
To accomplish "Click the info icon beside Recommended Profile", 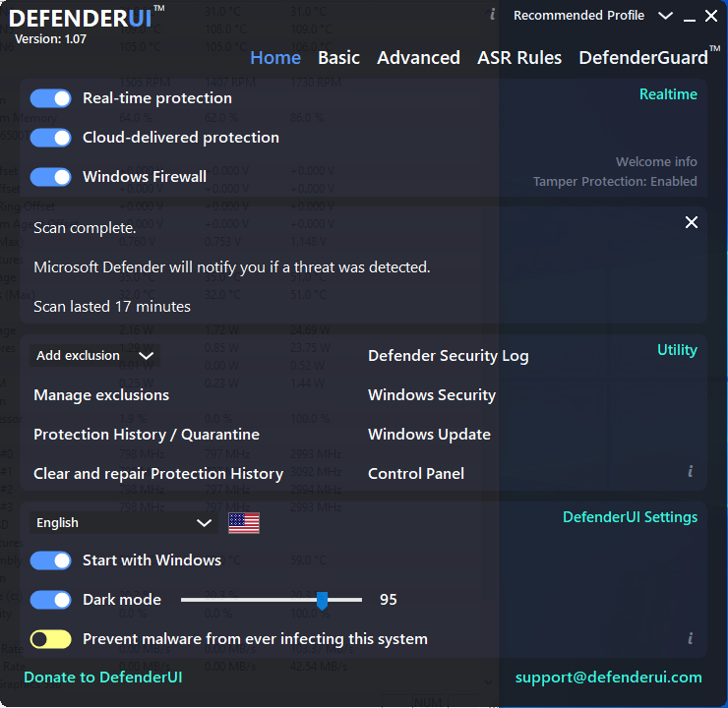I will click(493, 15).
